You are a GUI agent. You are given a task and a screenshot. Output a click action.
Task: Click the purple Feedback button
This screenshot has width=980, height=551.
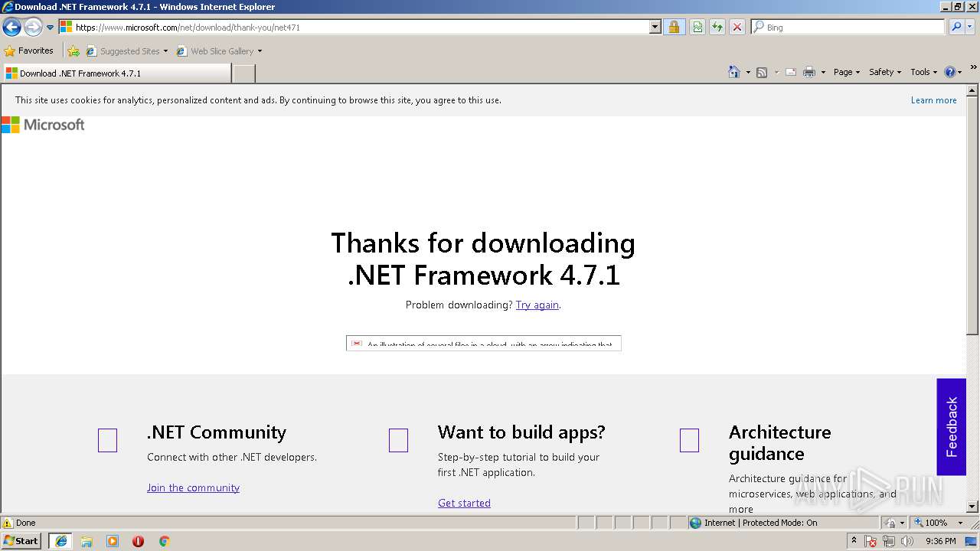click(951, 427)
